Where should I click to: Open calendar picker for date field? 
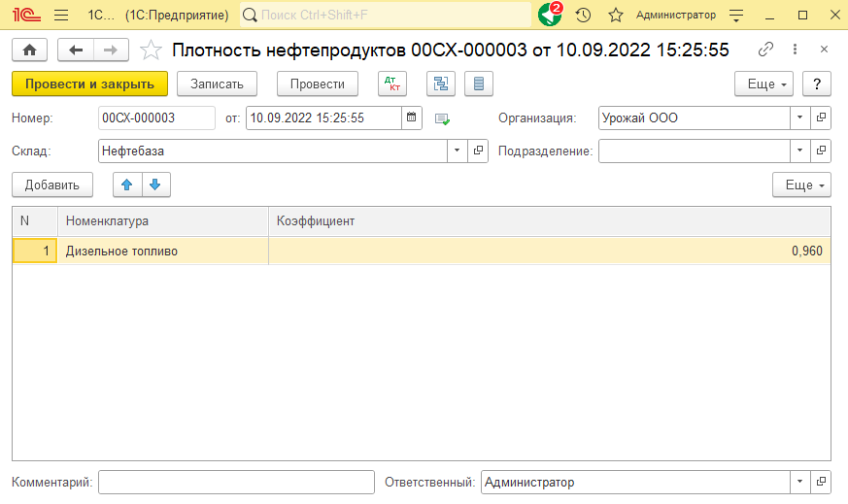click(412, 118)
